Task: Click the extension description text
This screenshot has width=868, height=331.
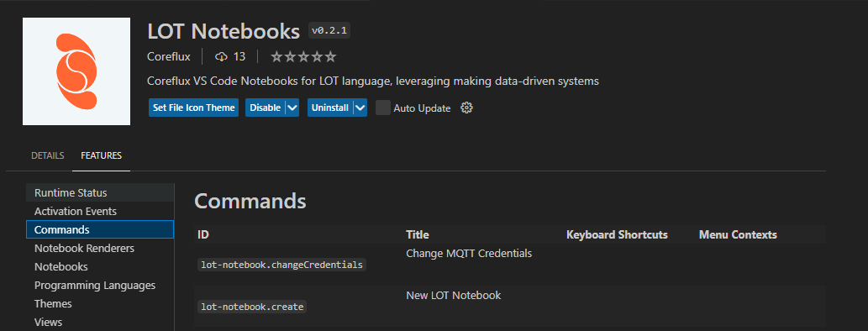Action: [x=373, y=81]
